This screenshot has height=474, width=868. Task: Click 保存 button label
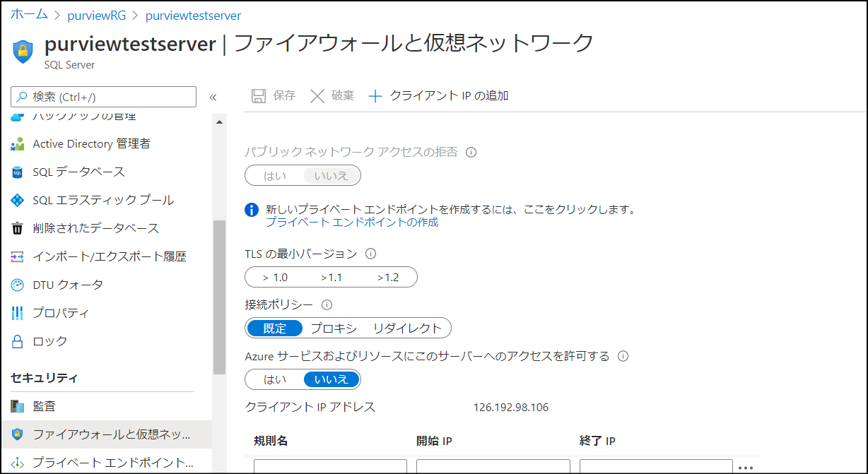pos(284,96)
